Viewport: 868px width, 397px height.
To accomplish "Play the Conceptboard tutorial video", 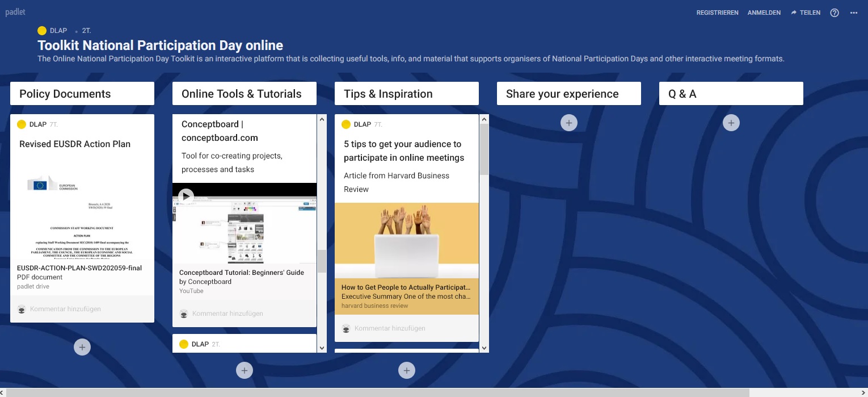I will [186, 197].
